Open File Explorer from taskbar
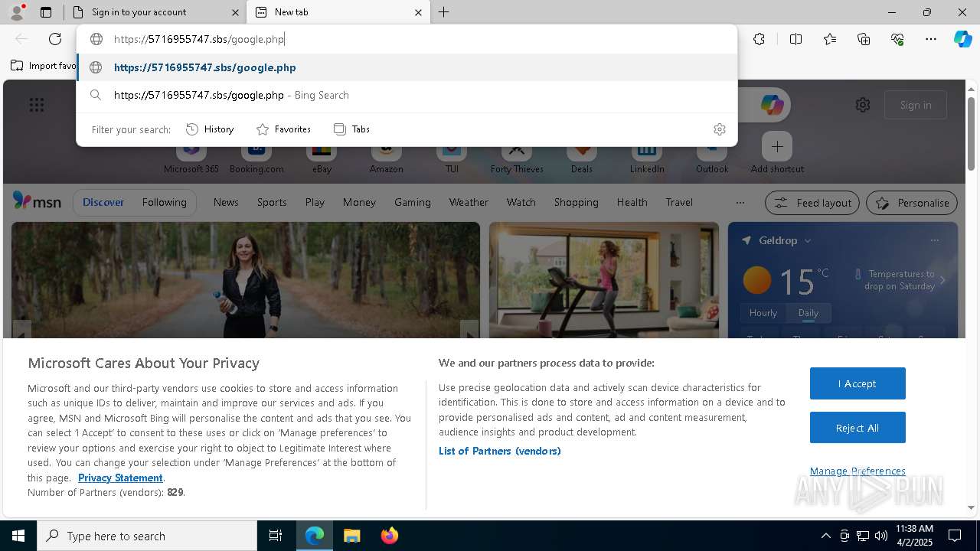 click(351, 536)
